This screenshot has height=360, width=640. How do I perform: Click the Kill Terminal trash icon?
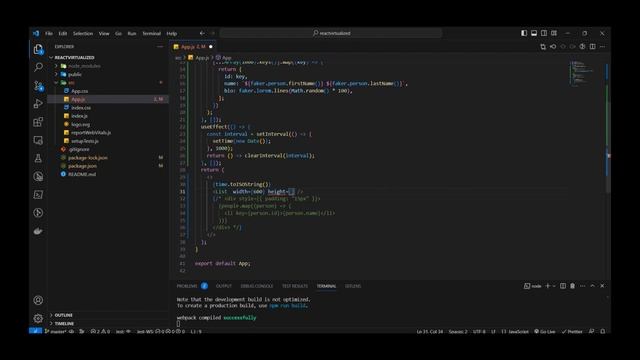tap(572, 286)
